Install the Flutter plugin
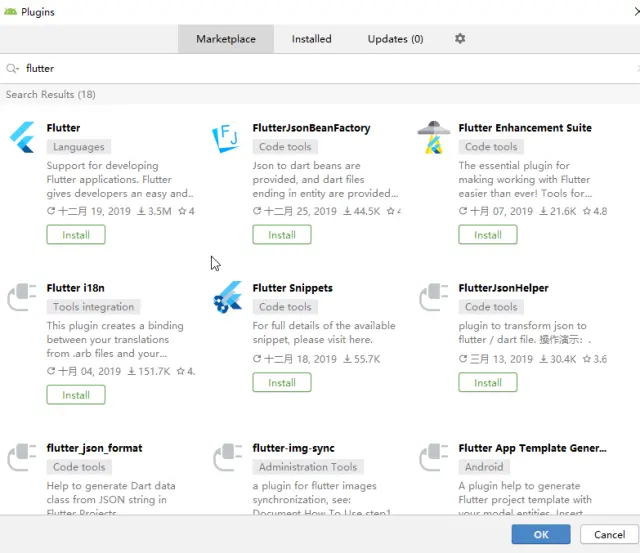Image resolution: width=640 pixels, height=553 pixels. tap(76, 235)
